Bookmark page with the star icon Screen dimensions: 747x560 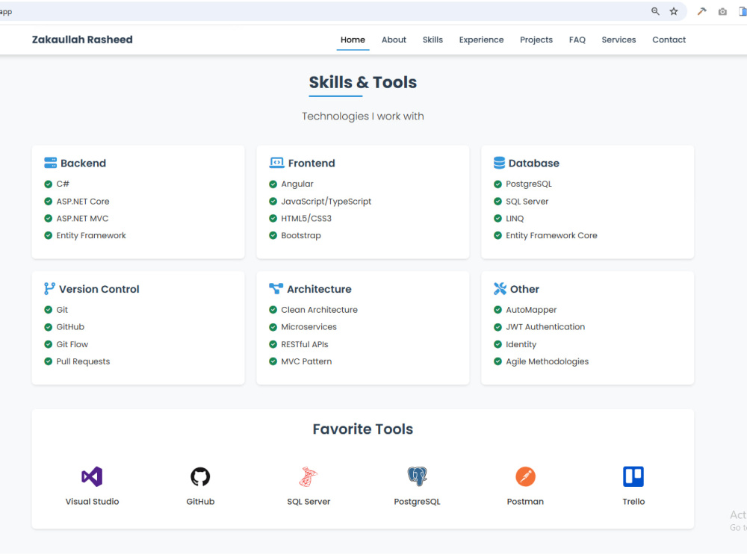click(x=674, y=11)
